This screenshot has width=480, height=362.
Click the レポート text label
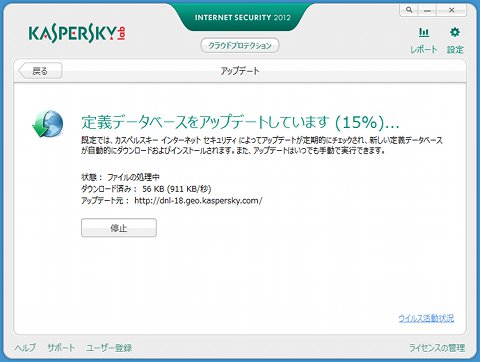[x=423, y=49]
